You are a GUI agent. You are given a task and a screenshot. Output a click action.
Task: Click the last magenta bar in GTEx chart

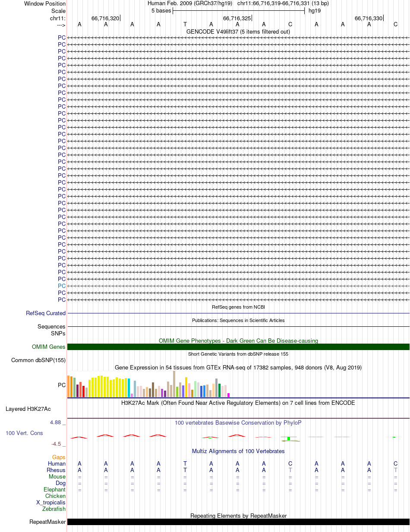(229, 395)
